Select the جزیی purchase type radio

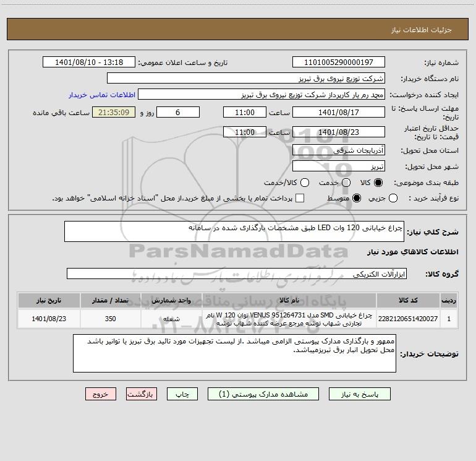coord(393,198)
